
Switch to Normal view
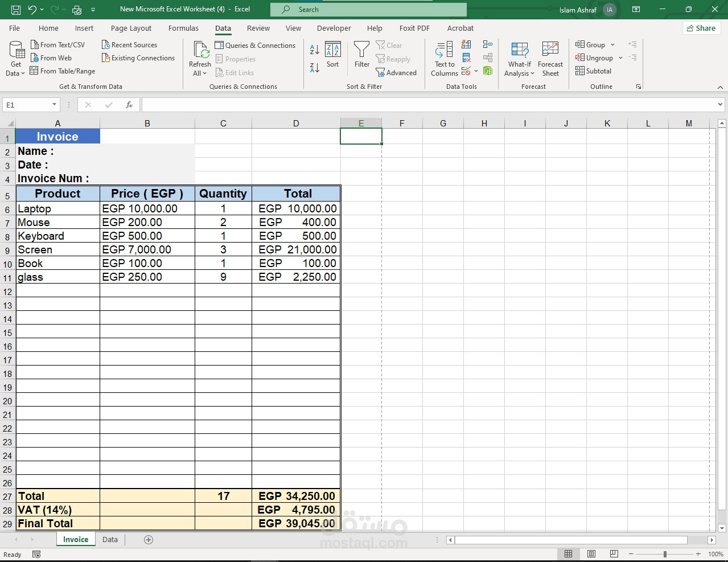[x=568, y=554]
